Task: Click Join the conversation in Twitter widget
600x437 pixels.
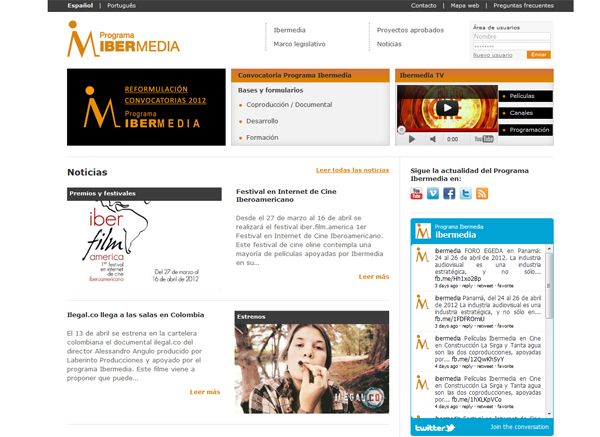Action: point(519,427)
